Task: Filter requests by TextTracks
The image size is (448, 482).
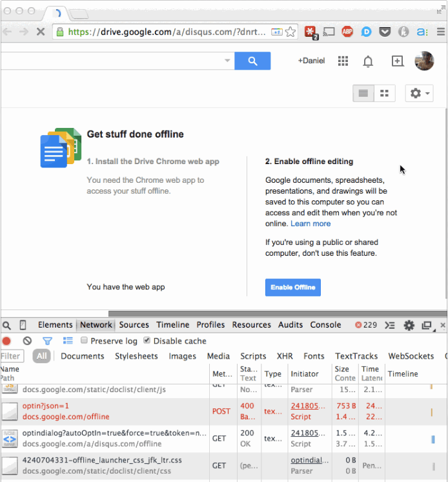Action: pos(356,356)
